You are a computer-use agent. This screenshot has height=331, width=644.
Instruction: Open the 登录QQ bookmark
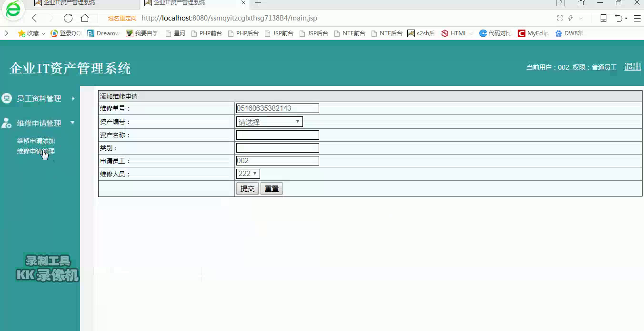(66, 33)
